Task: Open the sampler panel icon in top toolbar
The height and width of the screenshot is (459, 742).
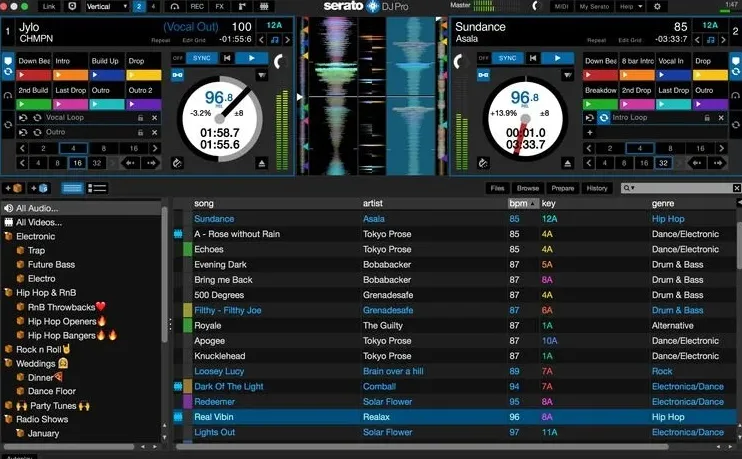Action: coord(264,7)
